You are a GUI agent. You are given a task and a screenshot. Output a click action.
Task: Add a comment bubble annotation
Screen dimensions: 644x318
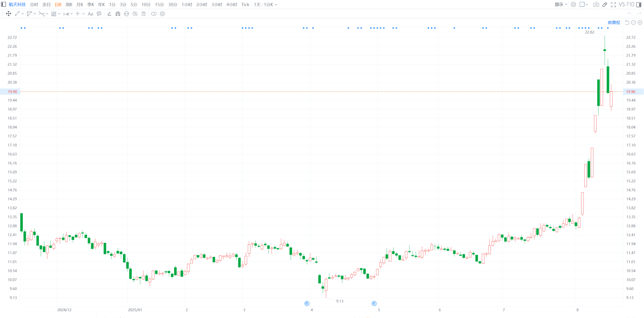coord(99,14)
